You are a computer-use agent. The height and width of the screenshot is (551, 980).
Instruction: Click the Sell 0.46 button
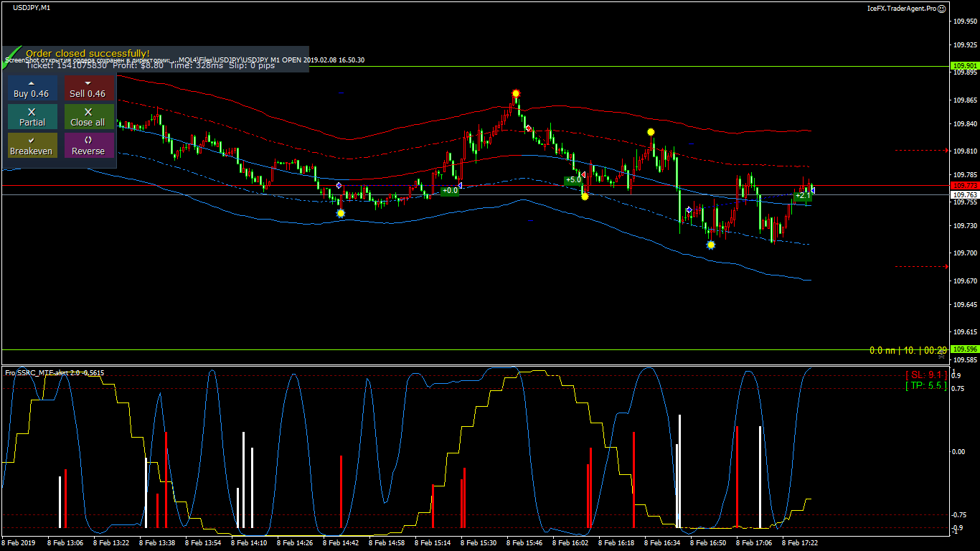pos(88,88)
